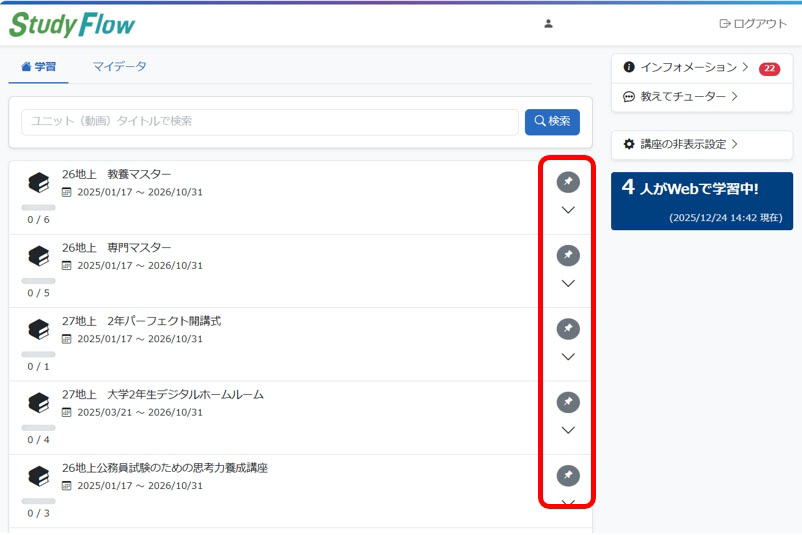The width and height of the screenshot is (802, 535).
Task: Click the book icon for 大学2年生デジタルホームルーム
Action: (38, 403)
